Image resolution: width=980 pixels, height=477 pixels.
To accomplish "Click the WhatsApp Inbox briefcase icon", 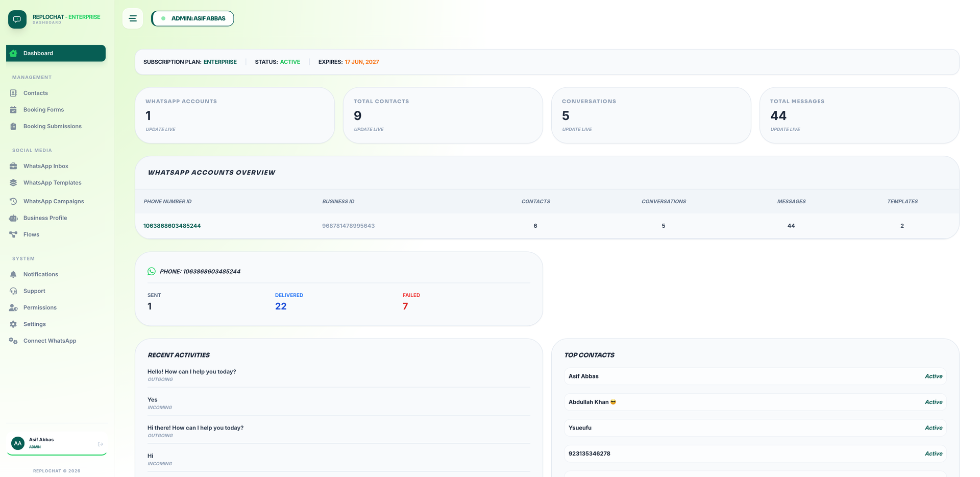I will [13, 166].
